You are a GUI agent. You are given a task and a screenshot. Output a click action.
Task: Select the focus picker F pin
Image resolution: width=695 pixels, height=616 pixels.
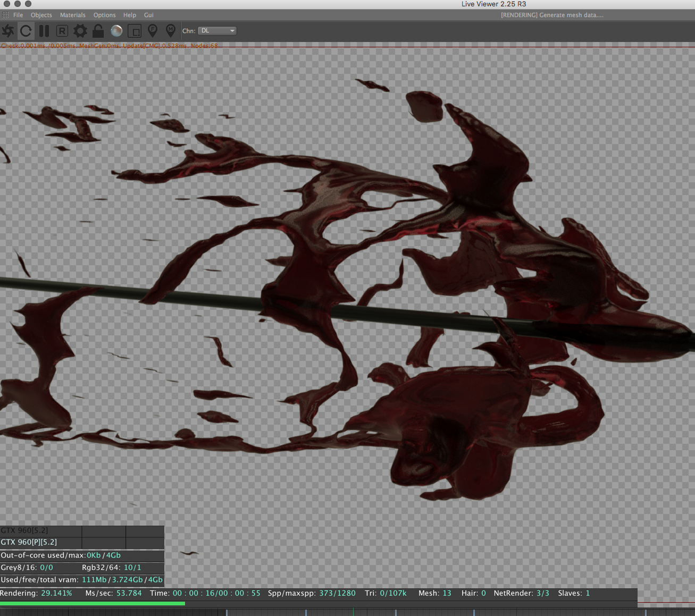pos(152,31)
